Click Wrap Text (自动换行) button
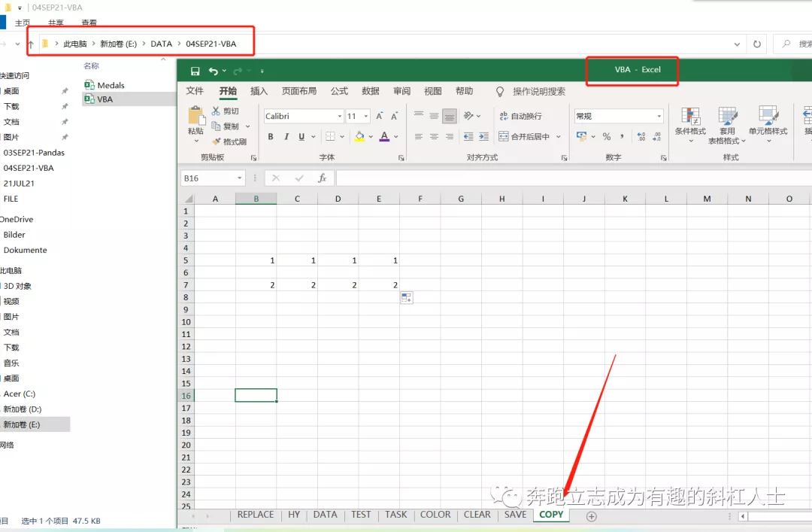The image size is (812, 532). [x=520, y=116]
